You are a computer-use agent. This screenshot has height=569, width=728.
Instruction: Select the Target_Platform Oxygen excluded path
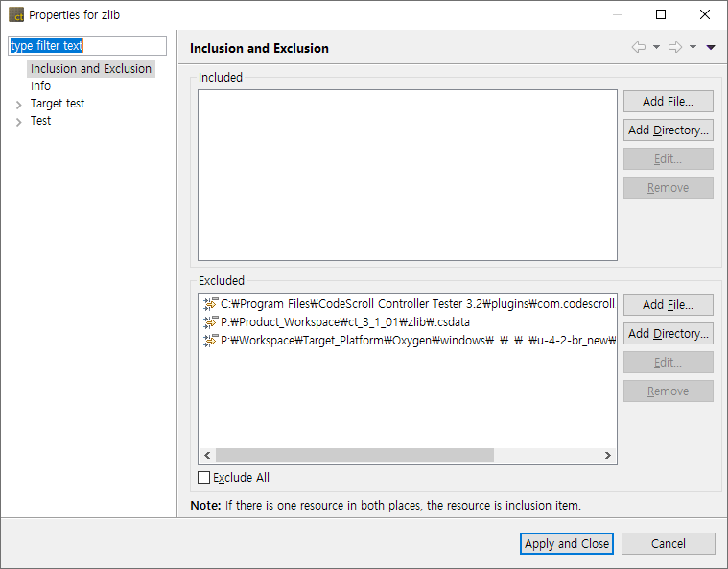412,341
